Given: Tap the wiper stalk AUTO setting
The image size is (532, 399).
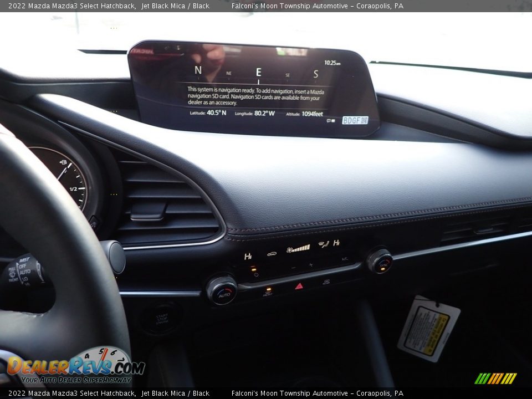Looking at the screenshot, I should tap(25, 272).
